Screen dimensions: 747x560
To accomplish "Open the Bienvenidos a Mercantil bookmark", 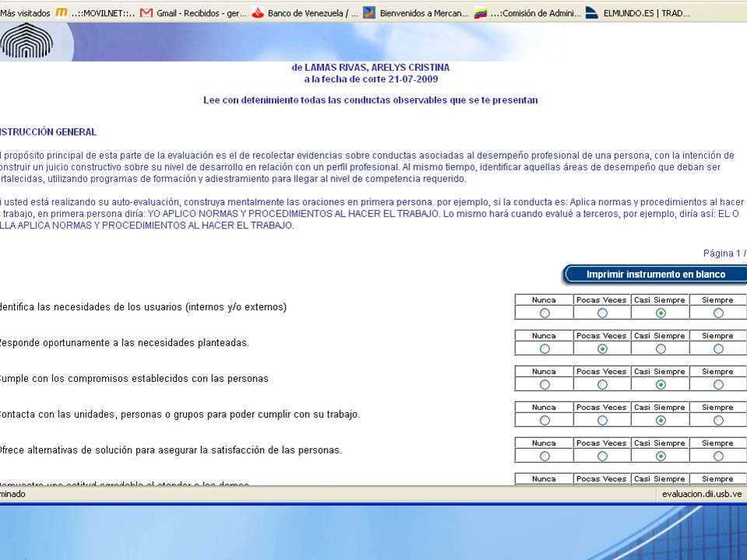I will click(416, 13).
